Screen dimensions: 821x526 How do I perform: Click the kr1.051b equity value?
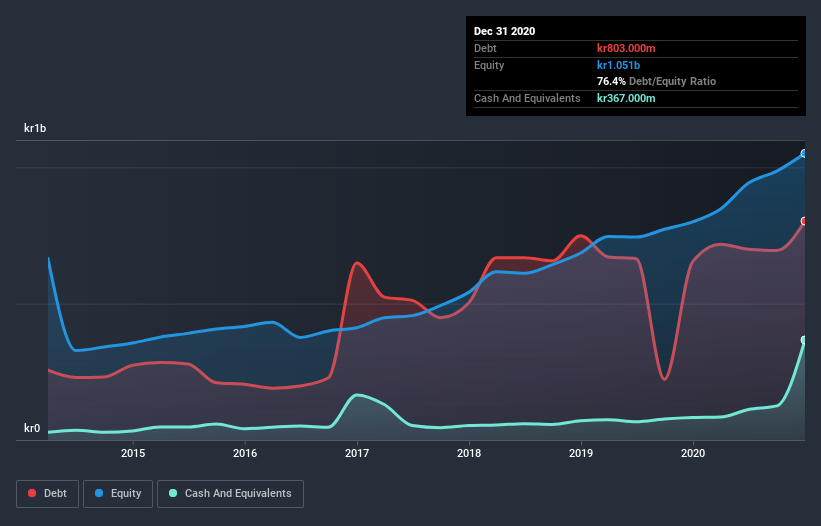[618, 65]
